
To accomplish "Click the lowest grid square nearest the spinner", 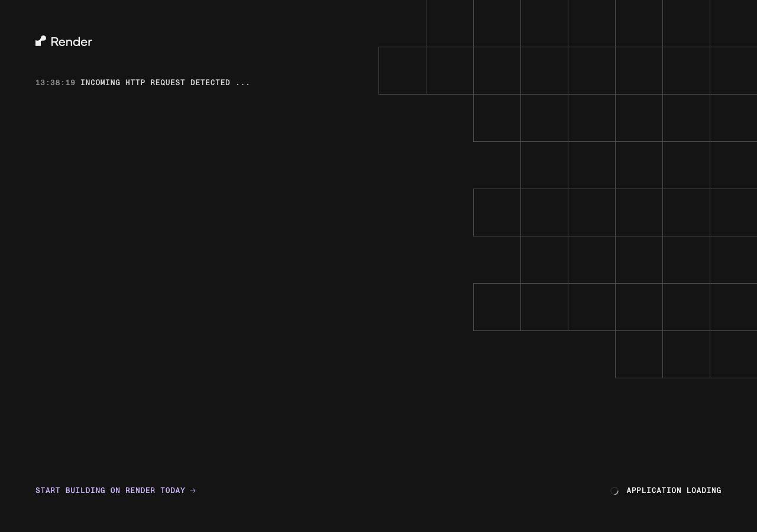I will pyautogui.click(x=639, y=355).
